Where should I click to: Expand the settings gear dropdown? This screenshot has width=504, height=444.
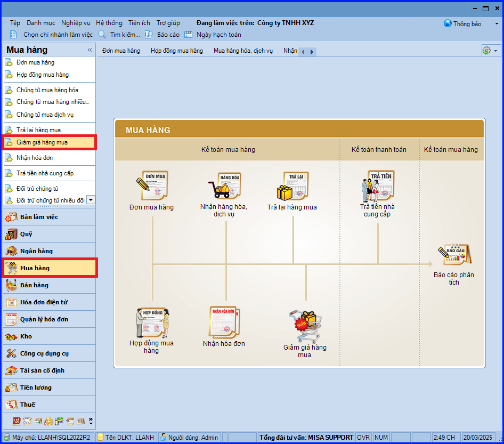coord(490,51)
